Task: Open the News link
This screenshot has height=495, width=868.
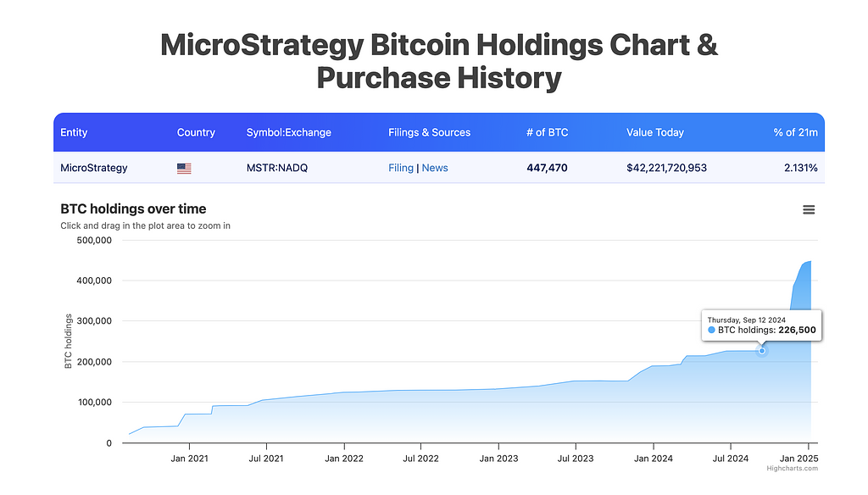Action: click(x=435, y=168)
